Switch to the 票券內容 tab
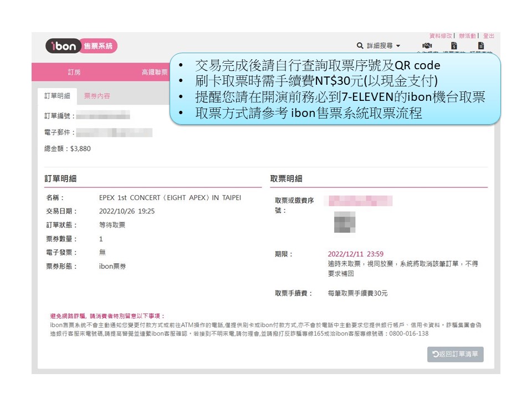Image resolution: width=532 pixels, height=399 pixels. (x=97, y=96)
